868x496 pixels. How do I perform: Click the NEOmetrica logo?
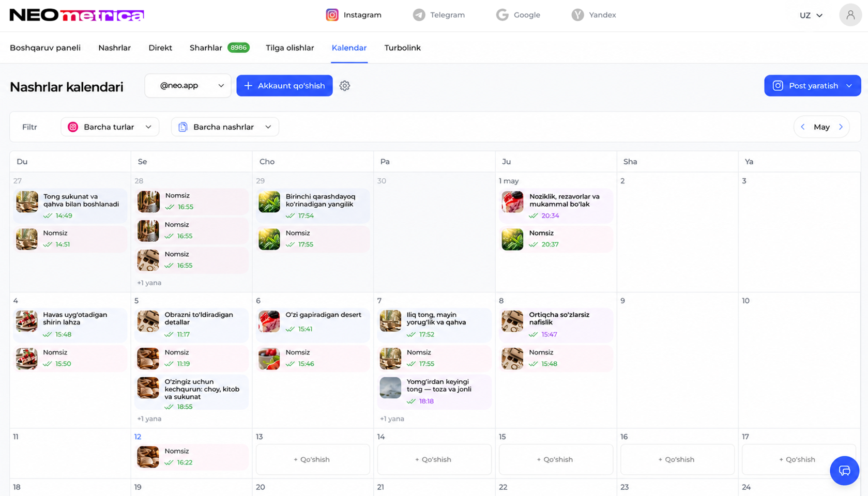pyautogui.click(x=77, y=15)
